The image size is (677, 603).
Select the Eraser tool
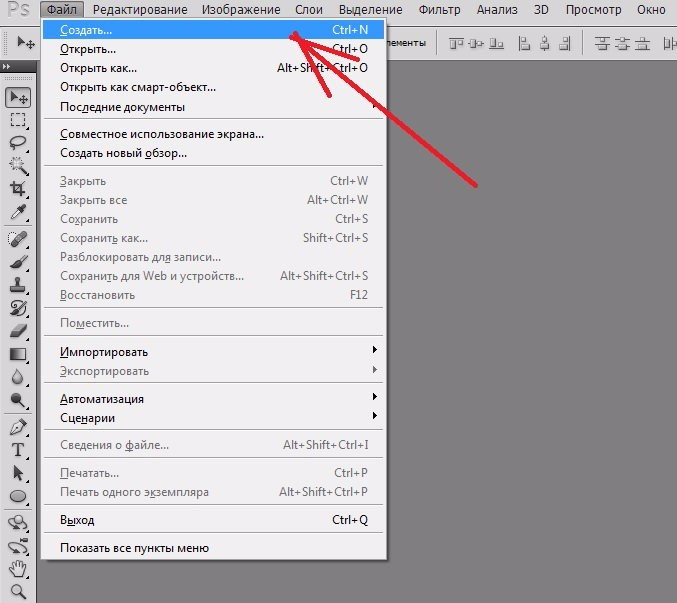(x=18, y=331)
